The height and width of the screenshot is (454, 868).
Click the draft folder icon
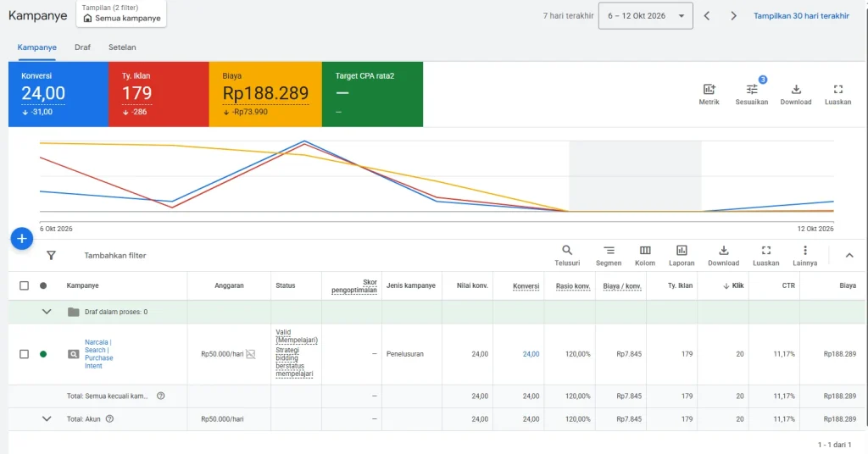click(x=73, y=312)
